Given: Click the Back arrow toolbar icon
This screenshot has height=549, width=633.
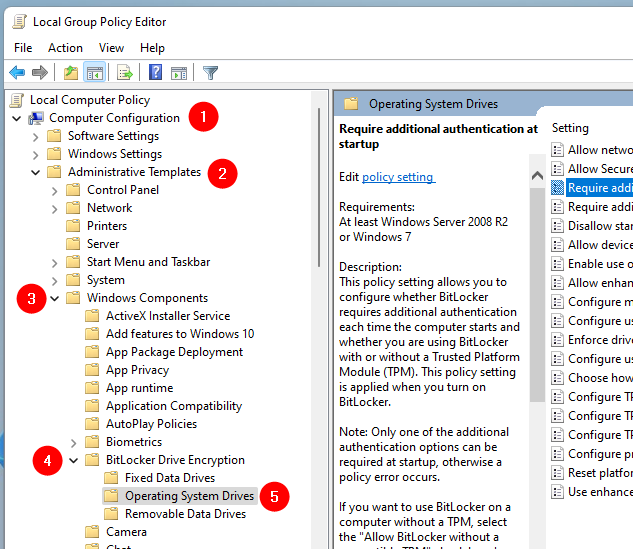Looking at the screenshot, I should [17, 73].
